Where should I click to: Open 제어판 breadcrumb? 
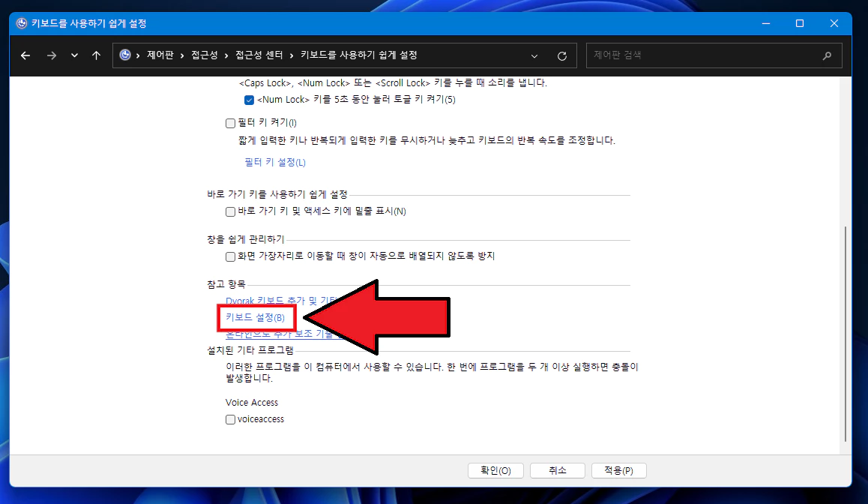[160, 55]
